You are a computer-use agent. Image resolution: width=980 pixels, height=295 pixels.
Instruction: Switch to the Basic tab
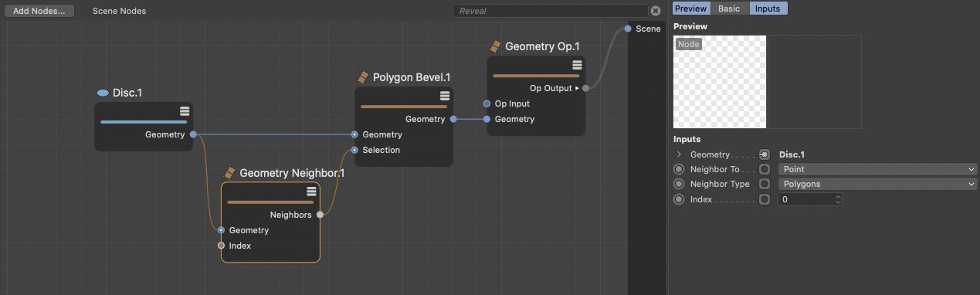click(x=729, y=8)
